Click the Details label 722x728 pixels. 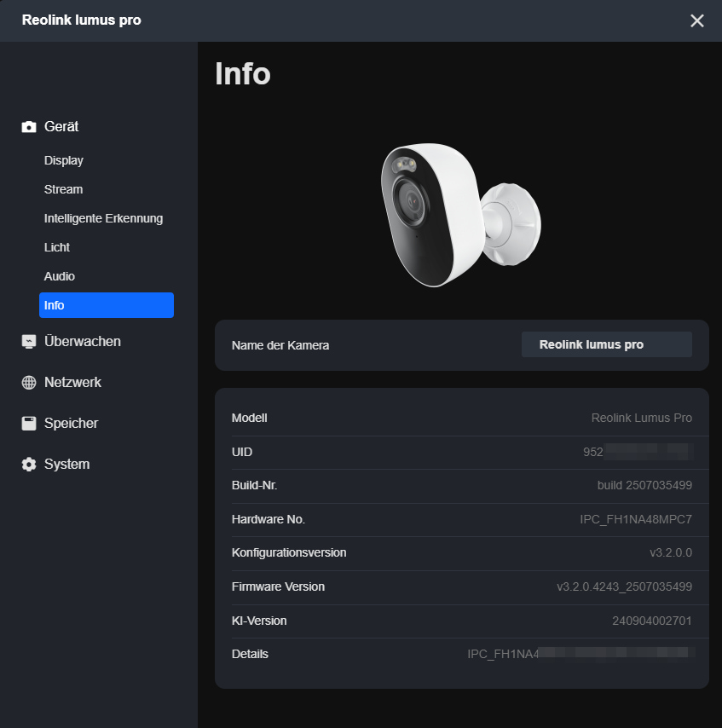[x=250, y=654]
